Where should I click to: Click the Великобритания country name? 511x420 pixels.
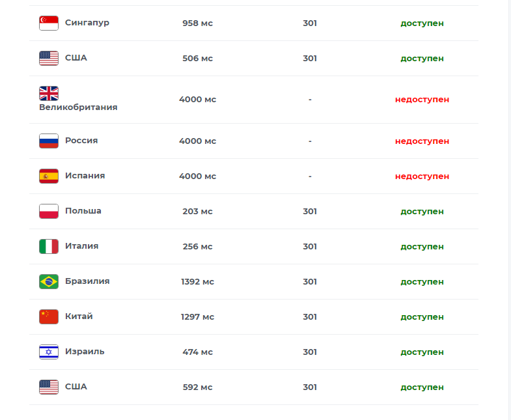78,107
